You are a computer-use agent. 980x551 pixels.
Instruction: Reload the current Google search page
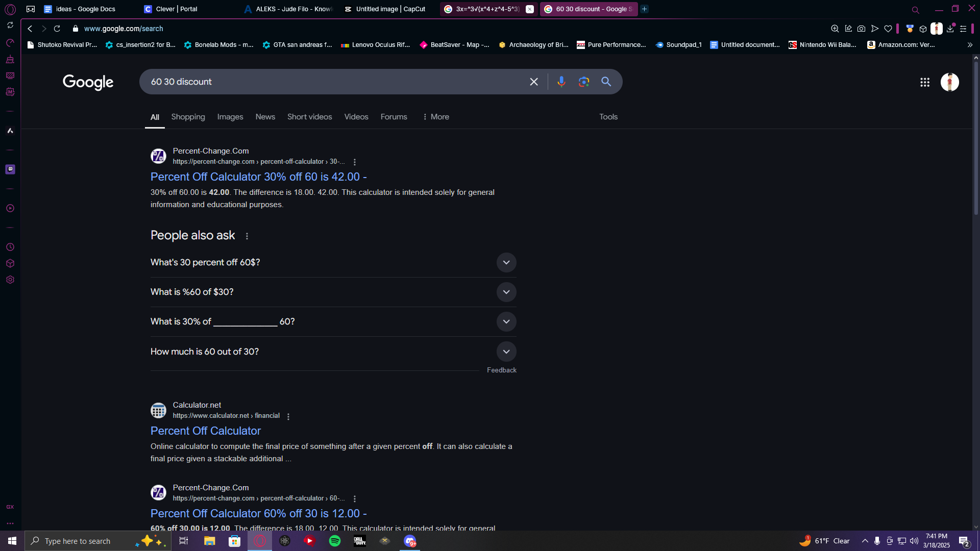(57, 29)
